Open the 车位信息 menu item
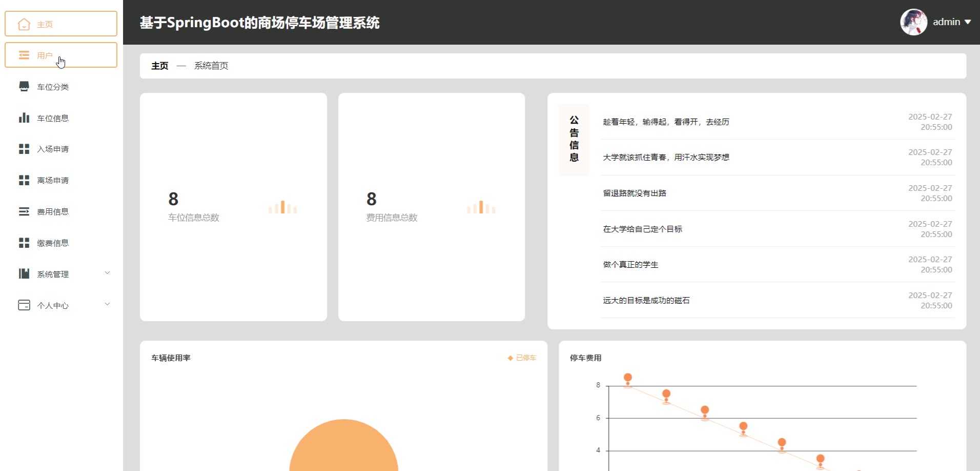The height and width of the screenshot is (471, 980). click(x=53, y=119)
